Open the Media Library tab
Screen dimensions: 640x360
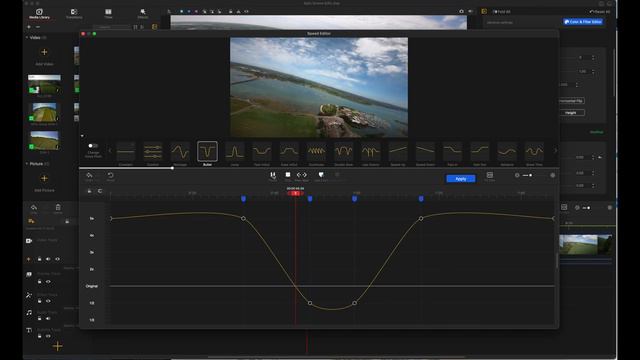39,14
